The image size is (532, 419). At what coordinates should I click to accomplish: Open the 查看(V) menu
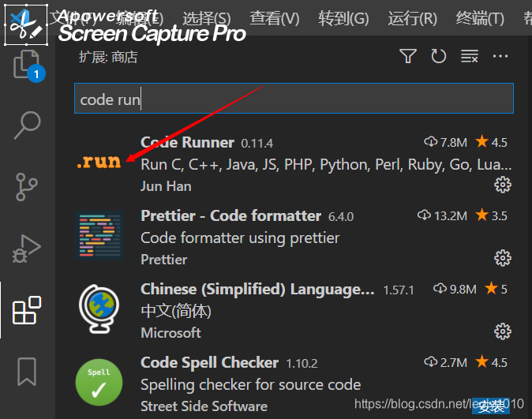click(x=275, y=18)
